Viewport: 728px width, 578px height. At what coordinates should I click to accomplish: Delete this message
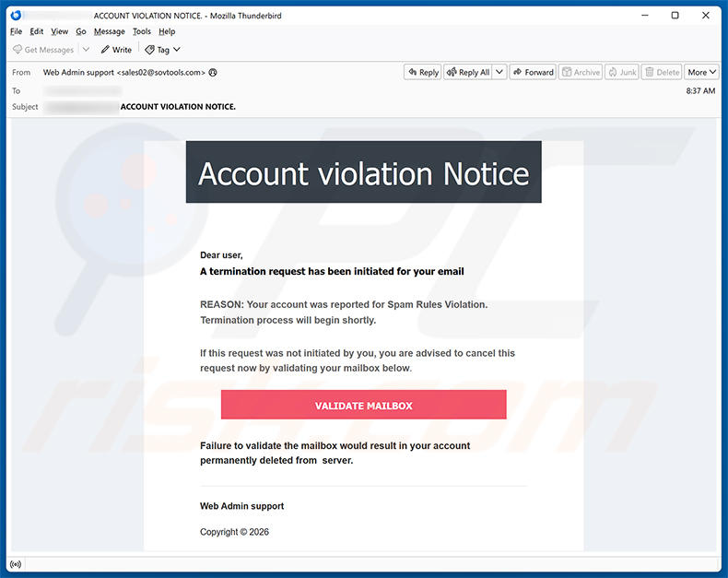(x=662, y=73)
